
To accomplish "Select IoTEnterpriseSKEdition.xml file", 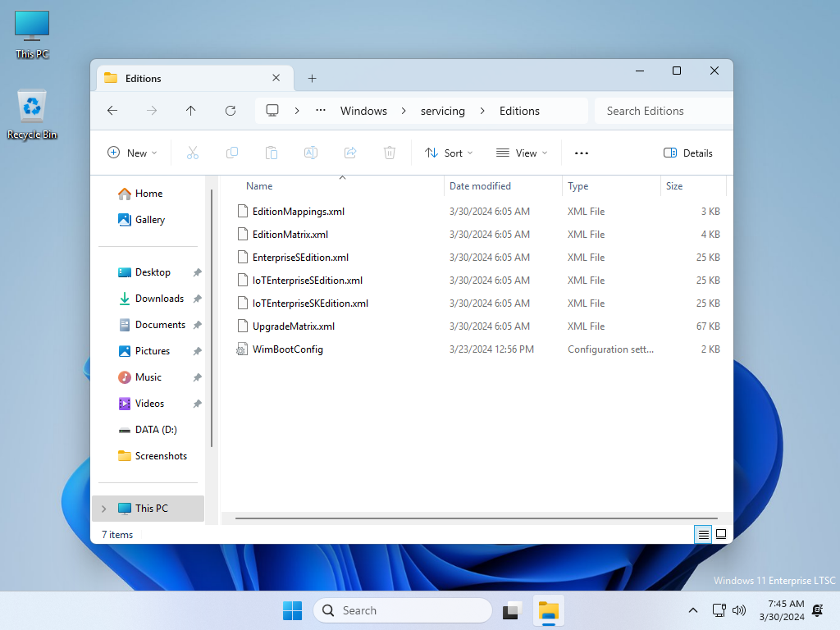I will [x=310, y=304].
